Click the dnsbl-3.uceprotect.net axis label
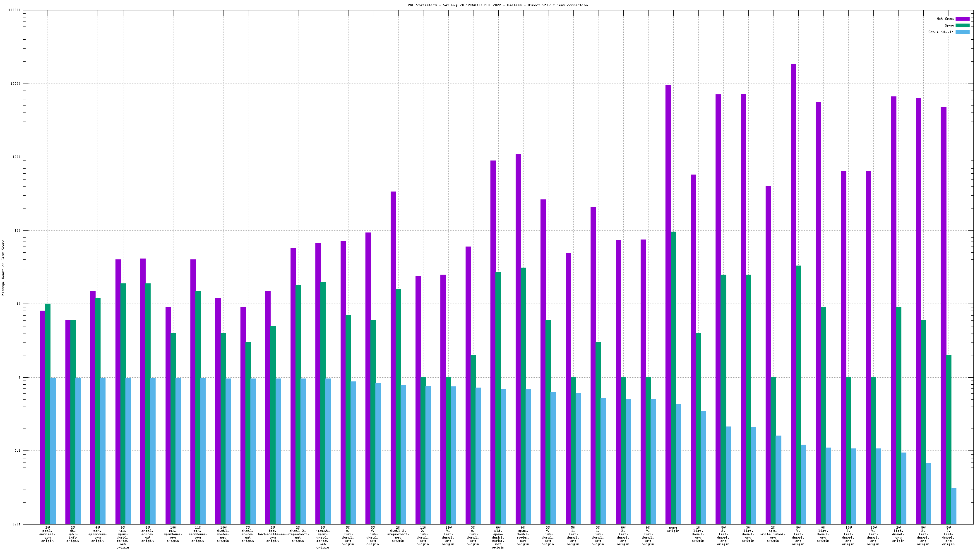The image size is (980, 551). 398,534
